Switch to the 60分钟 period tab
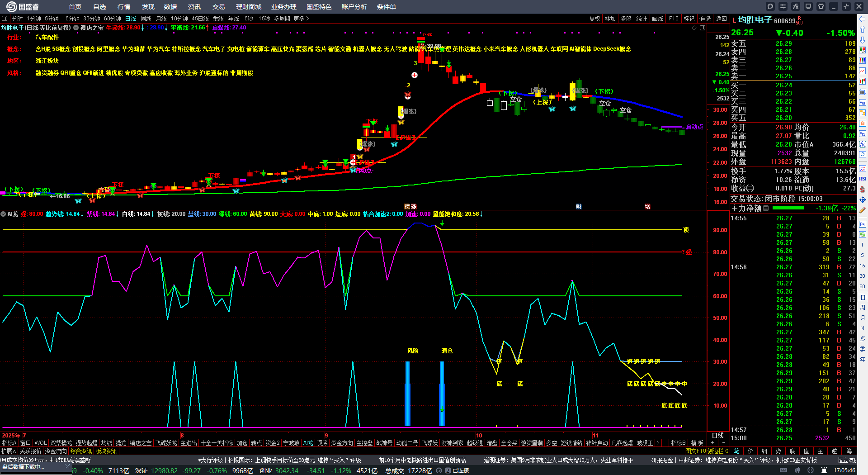 click(113, 19)
